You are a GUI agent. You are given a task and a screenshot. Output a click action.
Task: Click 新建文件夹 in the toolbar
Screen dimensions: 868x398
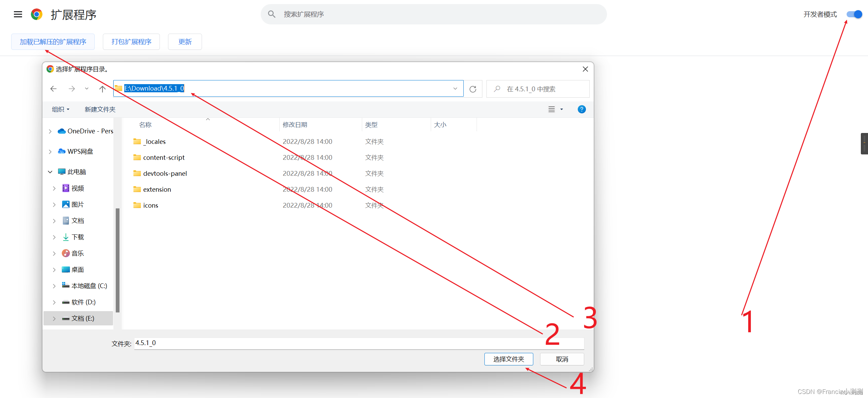[x=100, y=109]
